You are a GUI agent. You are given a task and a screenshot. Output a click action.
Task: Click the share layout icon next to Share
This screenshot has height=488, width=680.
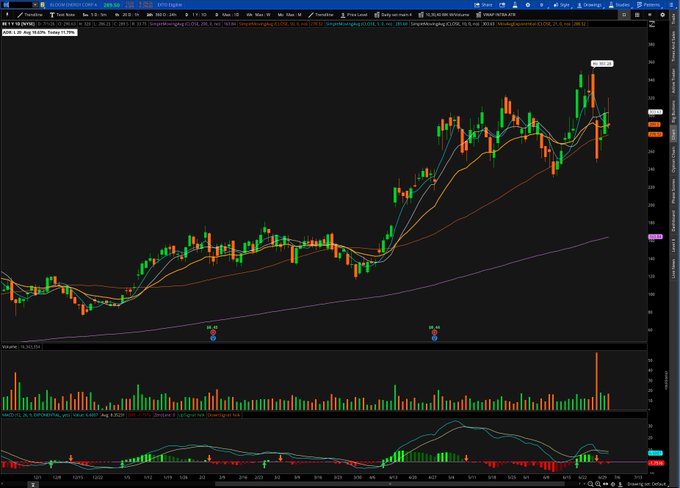(502, 5)
